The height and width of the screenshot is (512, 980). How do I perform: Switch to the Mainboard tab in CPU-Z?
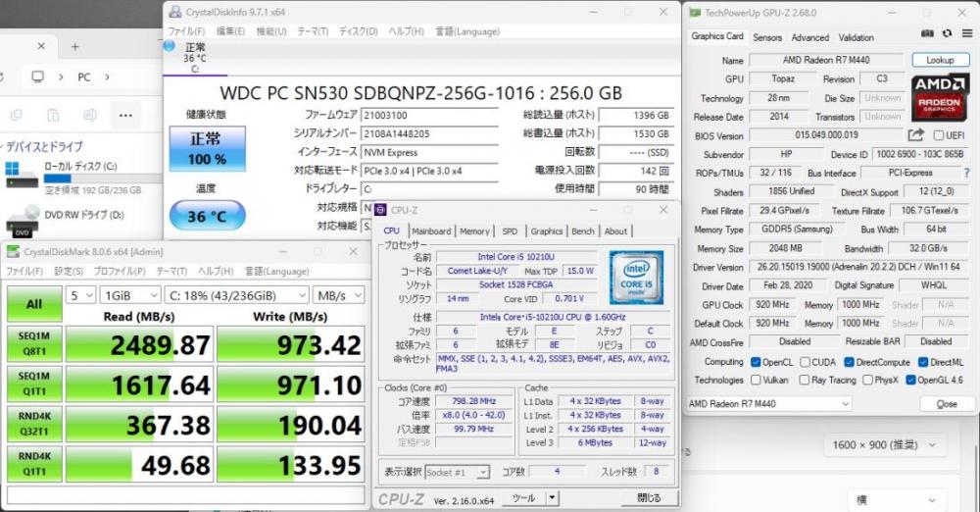431,230
